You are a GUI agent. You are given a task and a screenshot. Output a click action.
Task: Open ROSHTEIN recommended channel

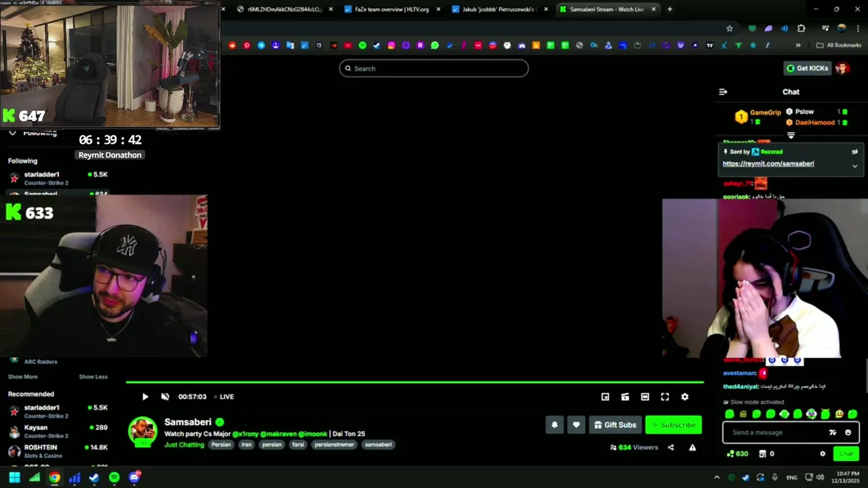click(58, 451)
